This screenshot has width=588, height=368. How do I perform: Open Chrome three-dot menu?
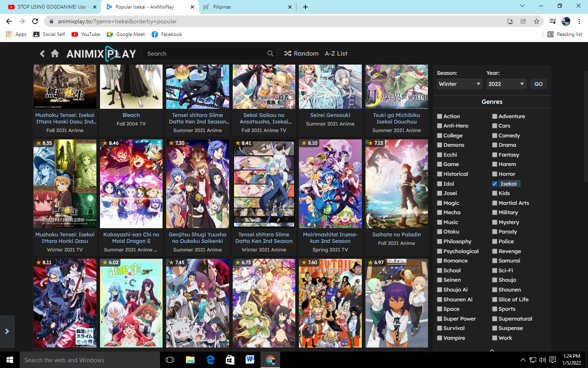[x=579, y=21]
